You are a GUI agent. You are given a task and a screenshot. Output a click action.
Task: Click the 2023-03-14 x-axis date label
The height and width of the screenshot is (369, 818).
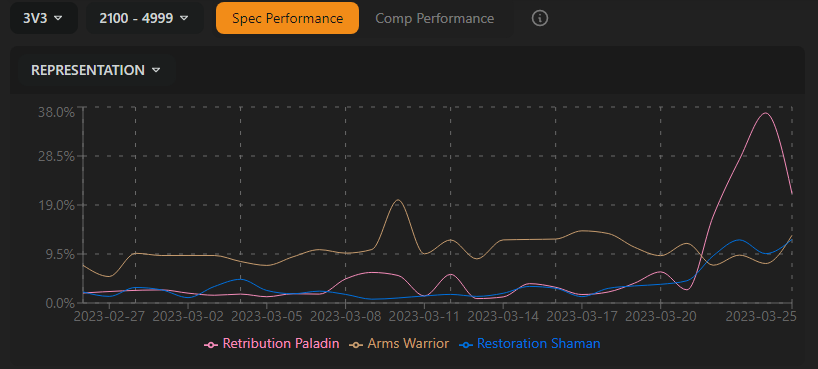click(503, 316)
